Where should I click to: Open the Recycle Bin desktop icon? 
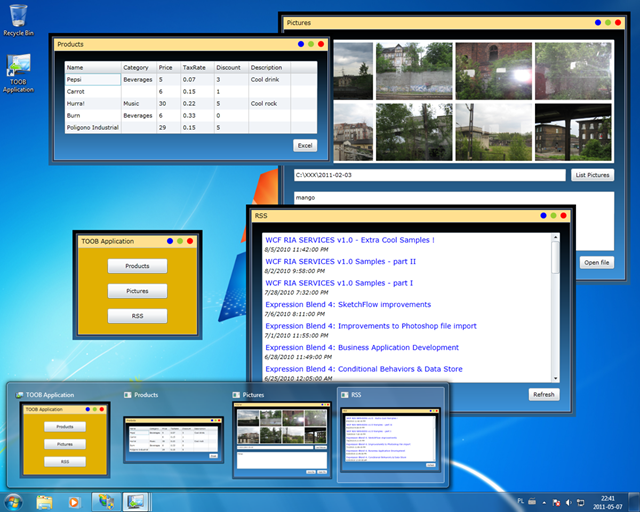point(18,20)
